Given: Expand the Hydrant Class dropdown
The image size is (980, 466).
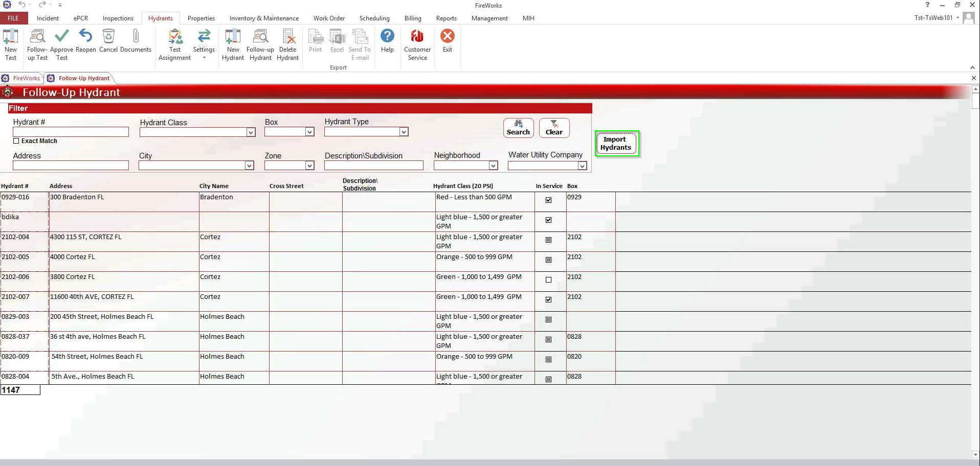Looking at the screenshot, I should (x=251, y=132).
